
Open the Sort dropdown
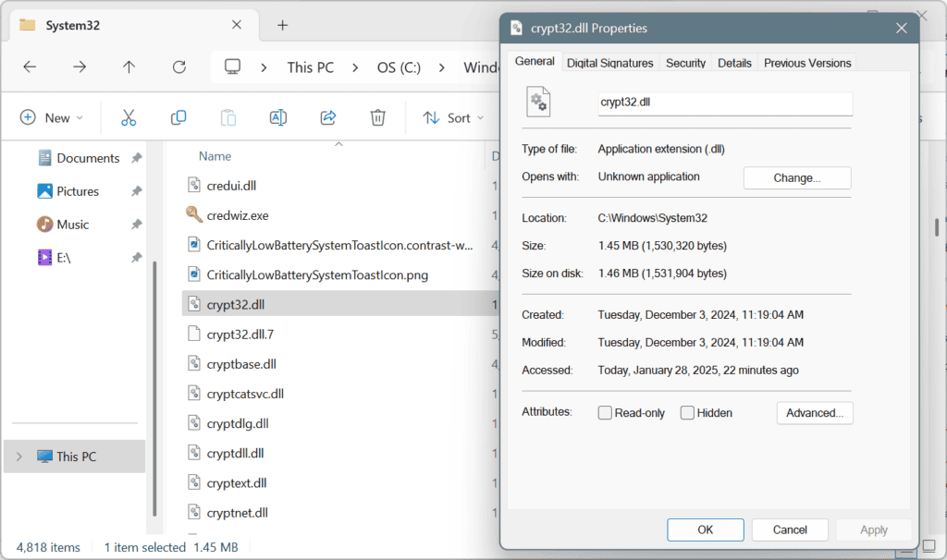click(453, 117)
